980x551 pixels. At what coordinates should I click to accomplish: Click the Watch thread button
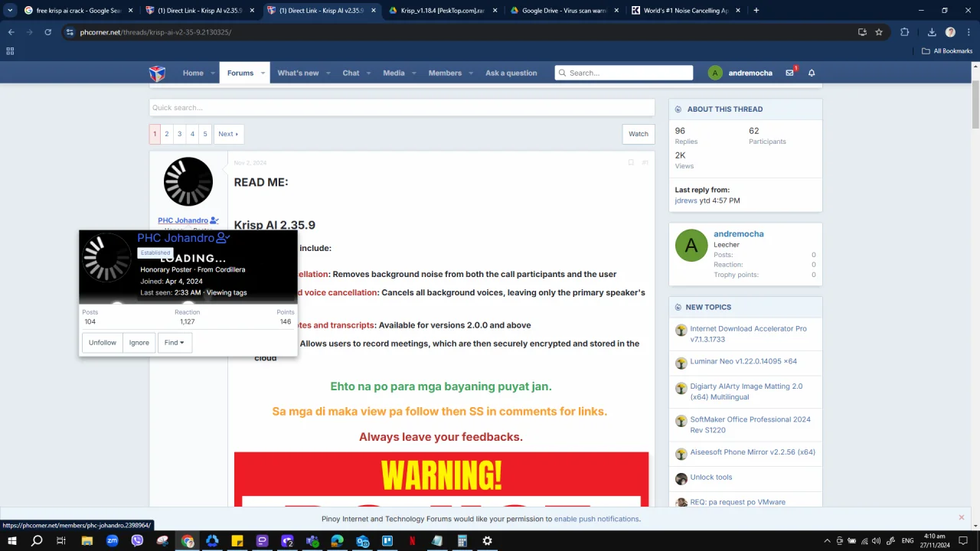point(639,134)
